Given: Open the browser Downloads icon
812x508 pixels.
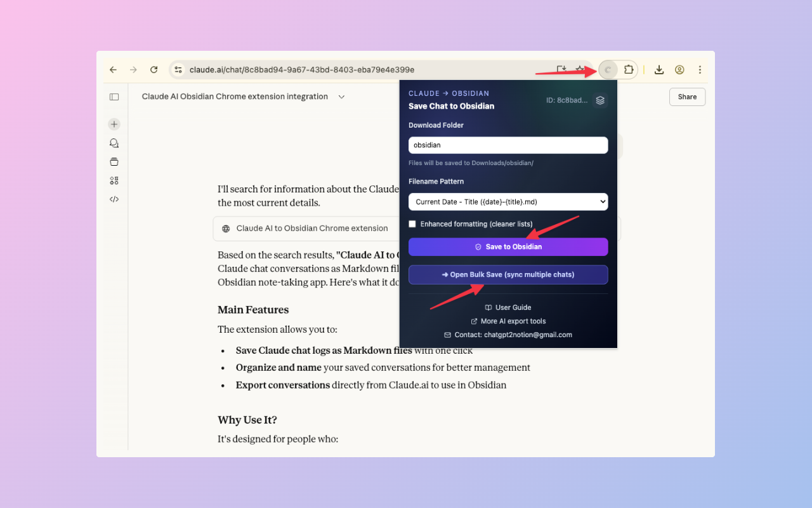Looking at the screenshot, I should (659, 70).
